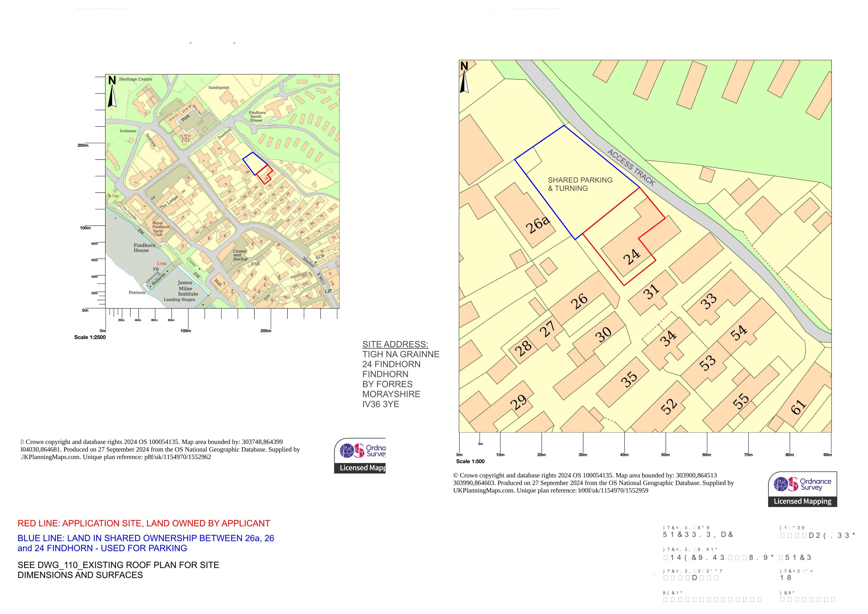Screen dimensions: 868x614
Task: Click the 'Findhorn Sands House' label
Action: coord(257,116)
